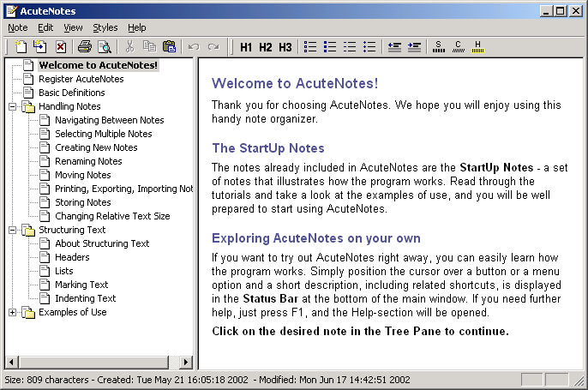The height and width of the screenshot is (390, 588).
Task: Collapse the Structuring Text folder
Action: pos(12,231)
